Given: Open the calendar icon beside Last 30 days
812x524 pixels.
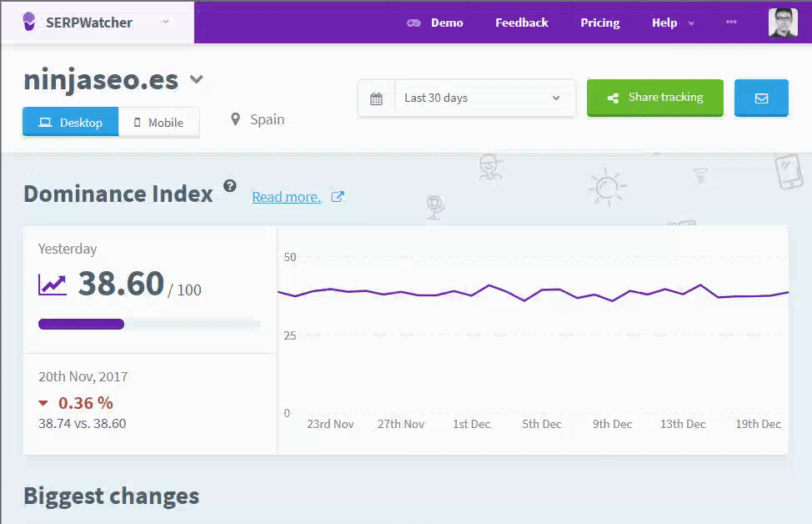Looking at the screenshot, I should (x=377, y=98).
